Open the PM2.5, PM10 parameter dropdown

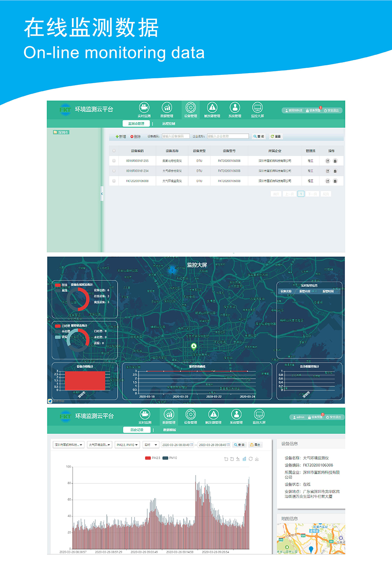pyautogui.click(x=127, y=445)
